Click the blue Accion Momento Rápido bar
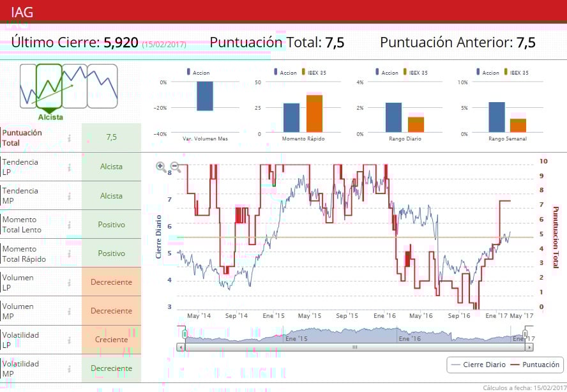 pyautogui.click(x=291, y=117)
